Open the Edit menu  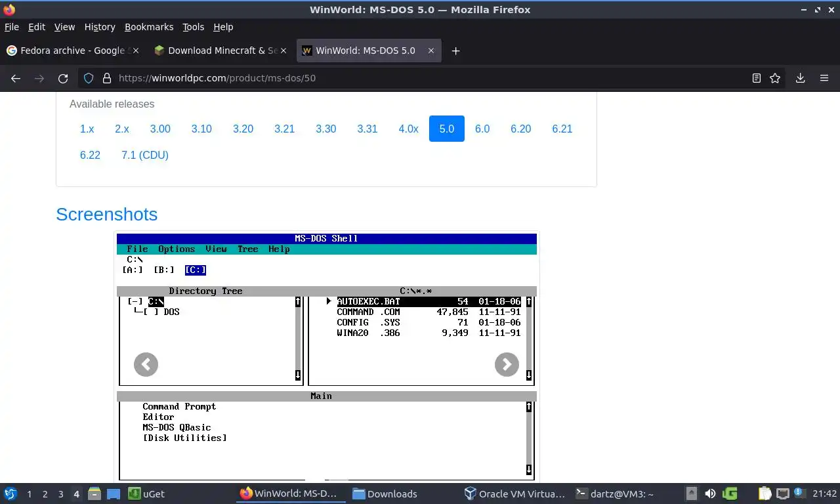(37, 27)
